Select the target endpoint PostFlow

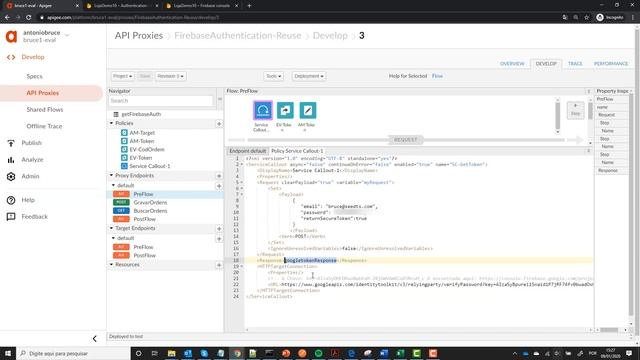(x=144, y=256)
